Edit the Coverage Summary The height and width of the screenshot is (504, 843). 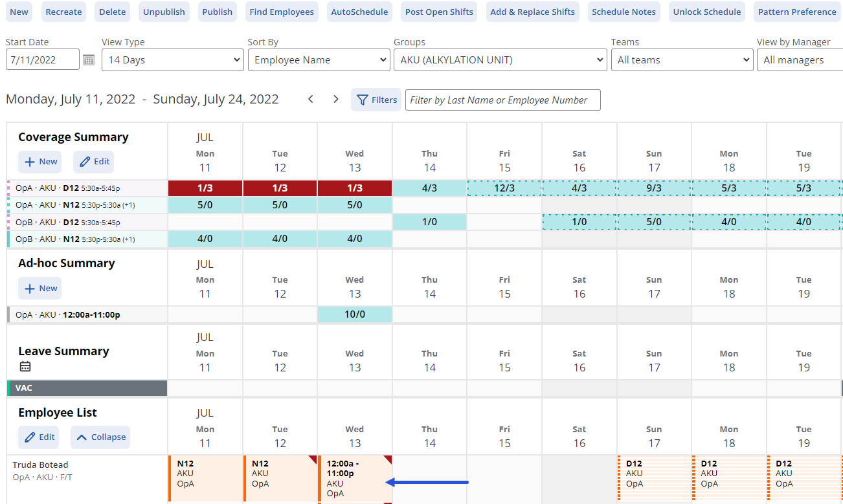(x=93, y=162)
